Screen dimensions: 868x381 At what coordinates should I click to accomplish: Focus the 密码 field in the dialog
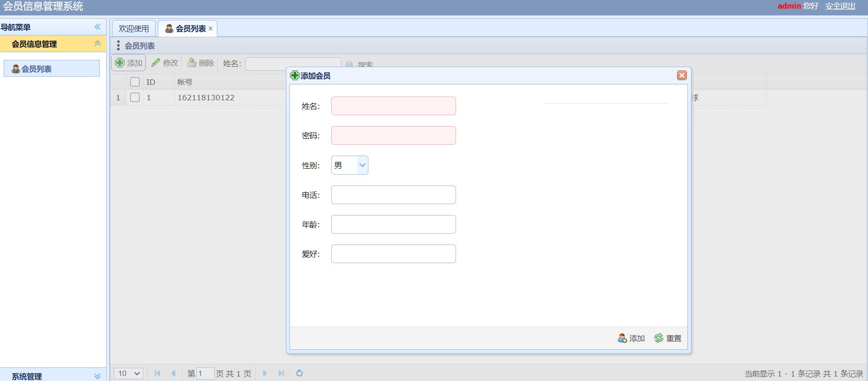pyautogui.click(x=393, y=135)
